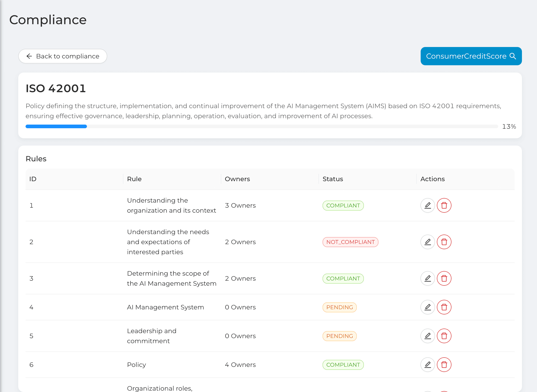Open '4 Owners' for the Policy rule

tap(240, 365)
